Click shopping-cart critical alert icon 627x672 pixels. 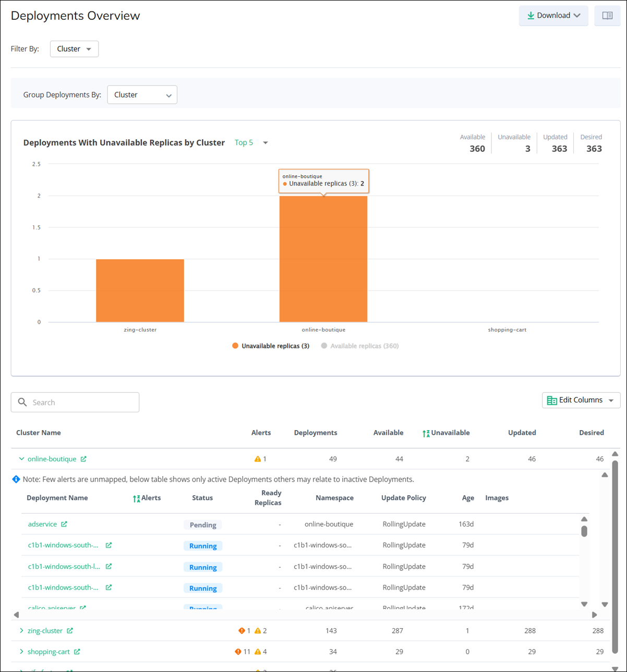238,652
